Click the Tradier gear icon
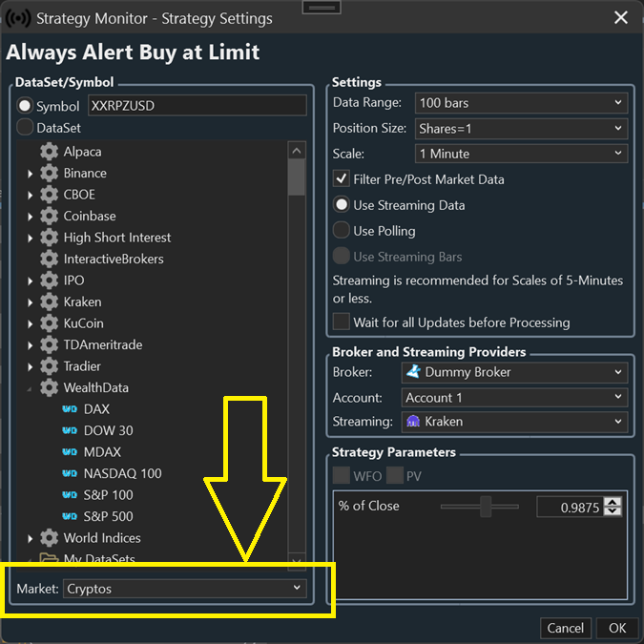The width and height of the screenshot is (644, 644). click(50, 366)
